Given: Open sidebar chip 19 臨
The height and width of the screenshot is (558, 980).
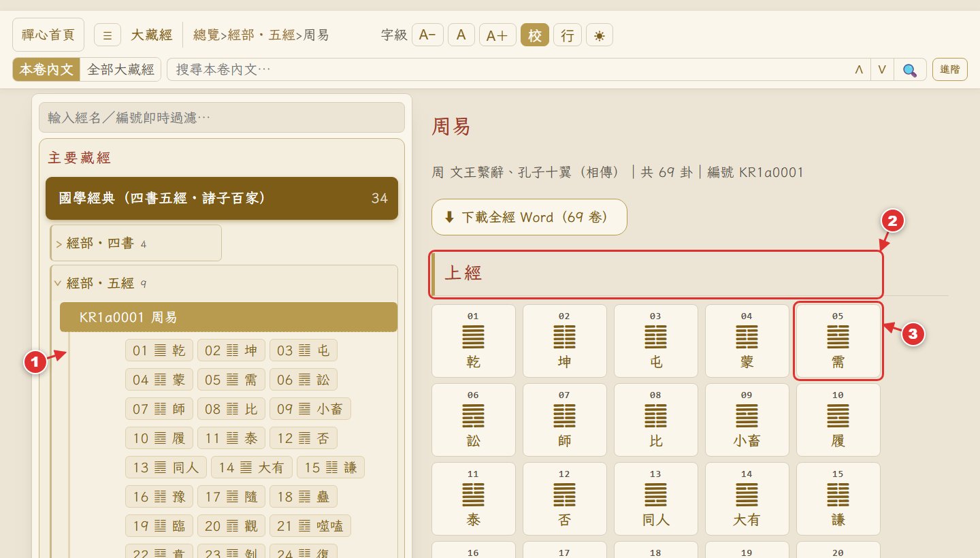Looking at the screenshot, I should click(x=159, y=526).
